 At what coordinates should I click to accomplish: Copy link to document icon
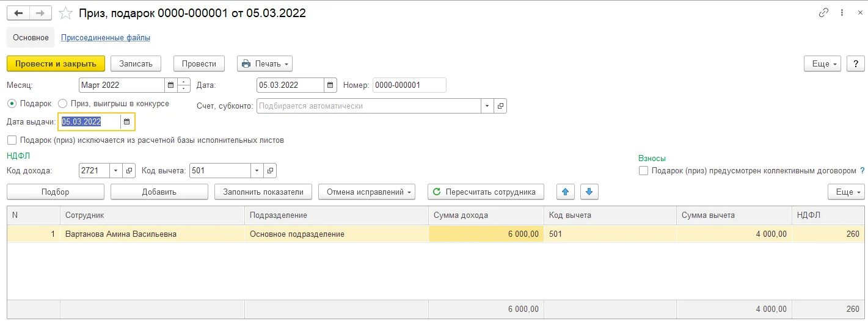coord(824,13)
